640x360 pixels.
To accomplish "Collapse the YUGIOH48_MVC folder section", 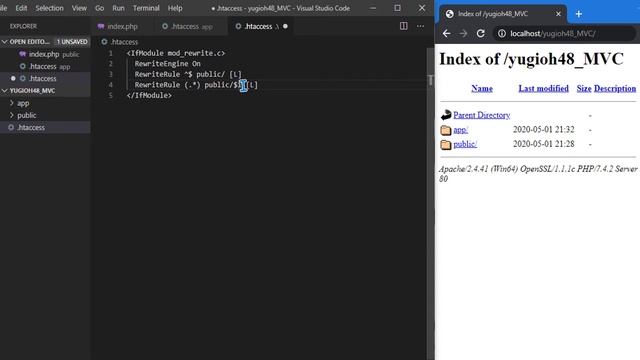I will 5,91.
